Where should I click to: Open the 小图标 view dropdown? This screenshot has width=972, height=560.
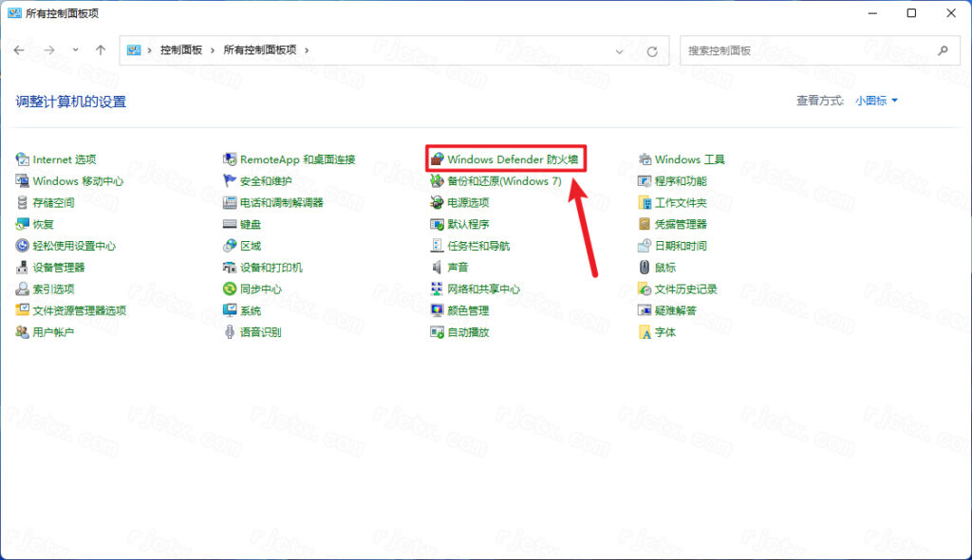pos(876,101)
